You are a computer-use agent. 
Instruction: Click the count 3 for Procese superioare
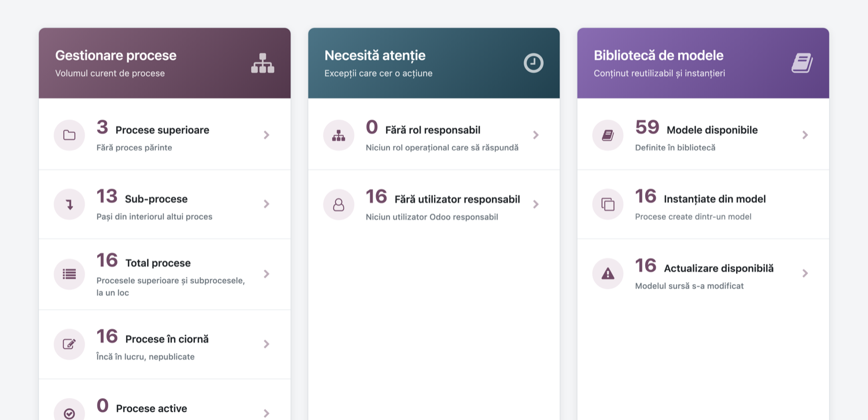[102, 127]
